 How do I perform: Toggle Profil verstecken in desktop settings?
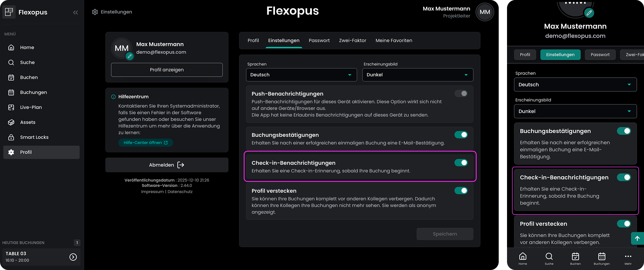461,191
